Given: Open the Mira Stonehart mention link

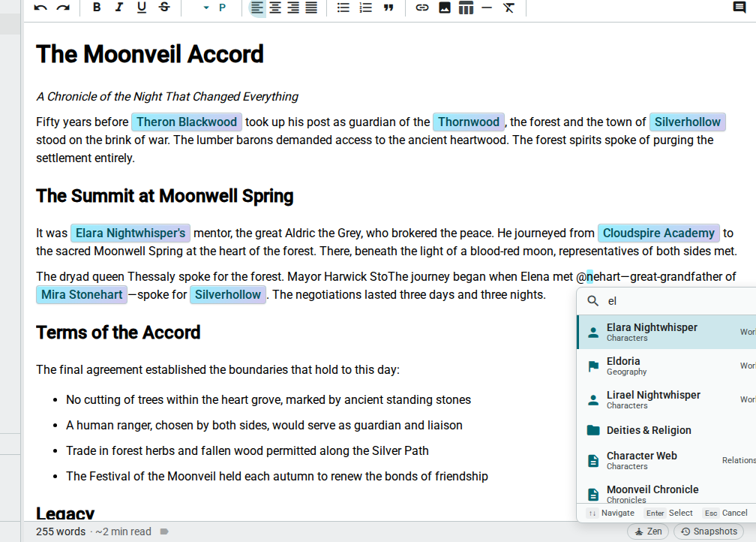Looking at the screenshot, I should (x=82, y=295).
